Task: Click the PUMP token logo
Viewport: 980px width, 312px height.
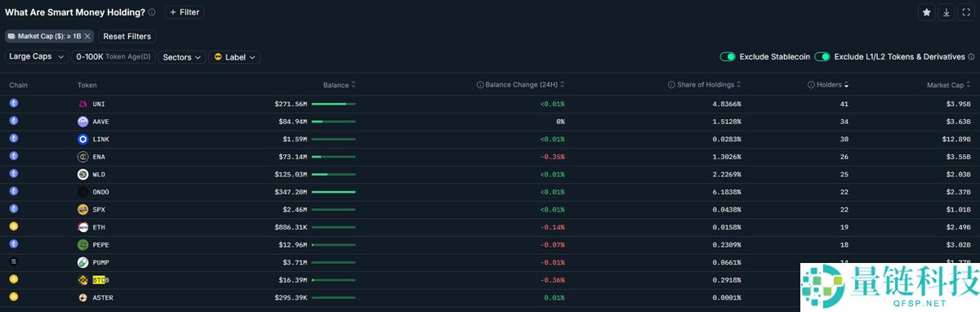Action: (82, 262)
